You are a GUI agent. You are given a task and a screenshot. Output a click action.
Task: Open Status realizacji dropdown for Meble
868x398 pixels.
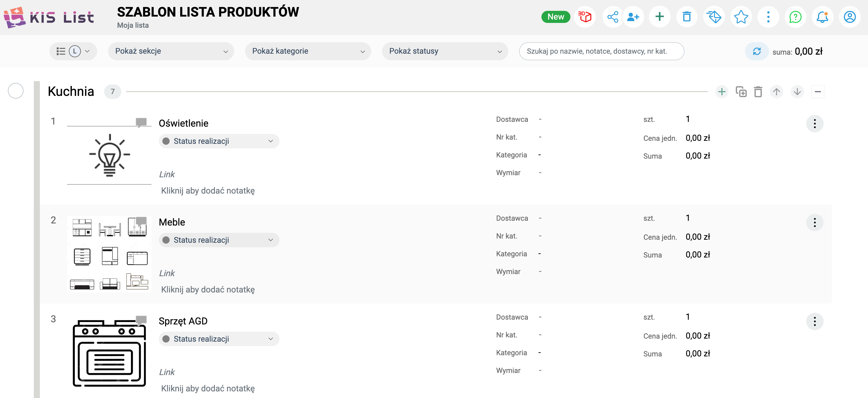(219, 240)
